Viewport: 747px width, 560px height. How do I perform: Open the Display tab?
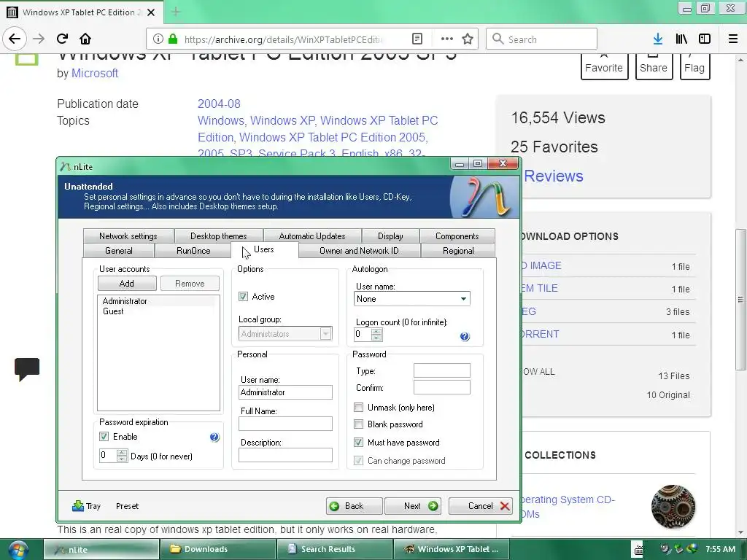(390, 236)
